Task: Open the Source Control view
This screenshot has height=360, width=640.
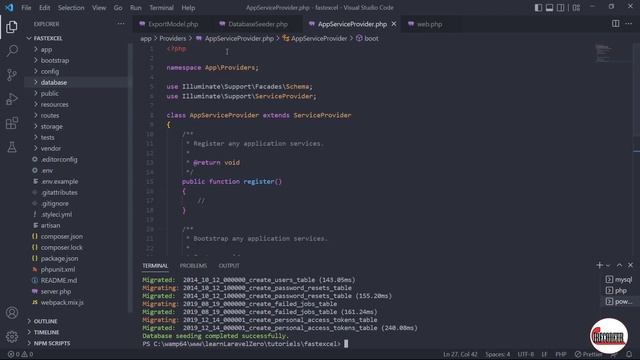Action: (12, 75)
